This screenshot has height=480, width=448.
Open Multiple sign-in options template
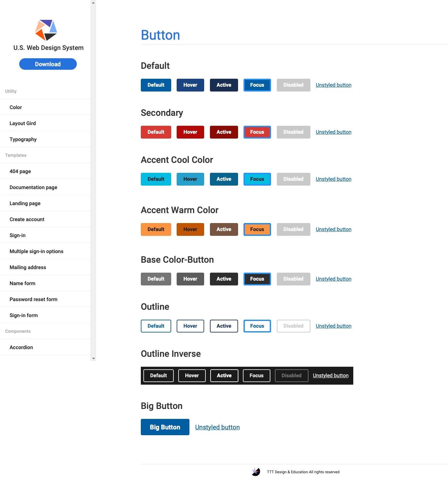36,251
